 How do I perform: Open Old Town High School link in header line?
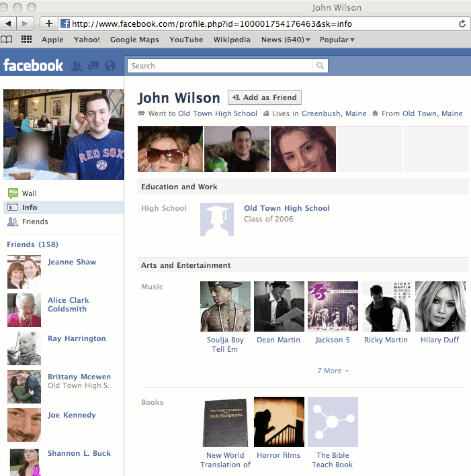click(218, 113)
